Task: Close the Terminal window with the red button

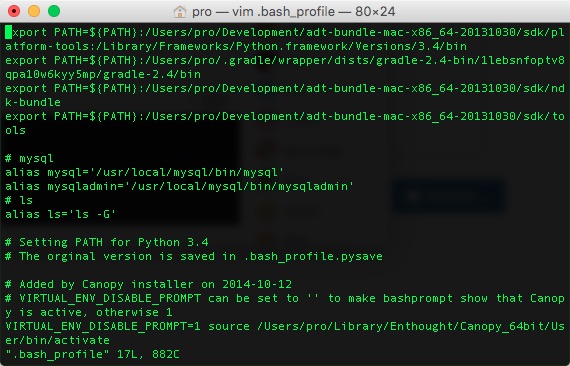Action: click(14, 11)
